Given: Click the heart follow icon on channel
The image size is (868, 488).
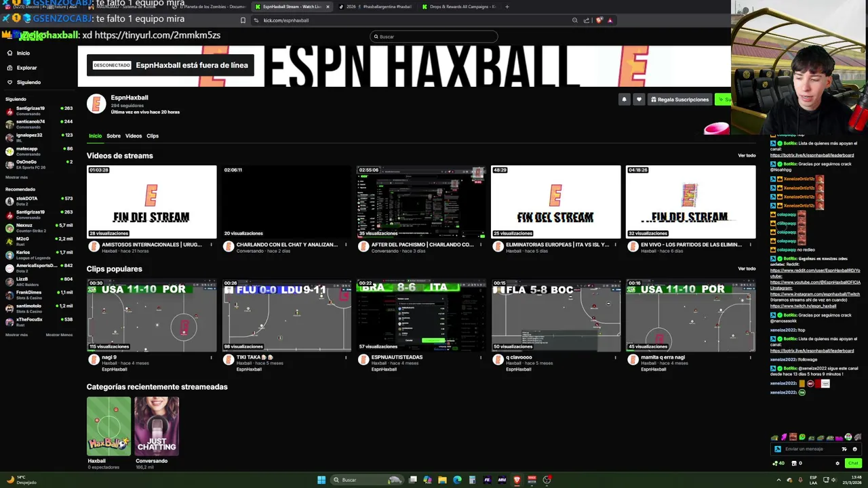Looking at the screenshot, I should click(x=639, y=100).
